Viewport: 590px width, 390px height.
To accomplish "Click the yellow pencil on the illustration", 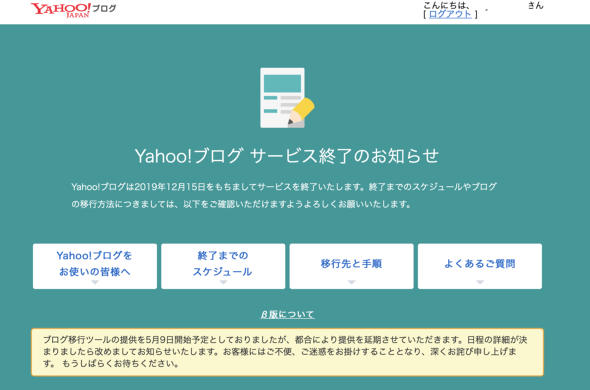I will coord(302,111).
